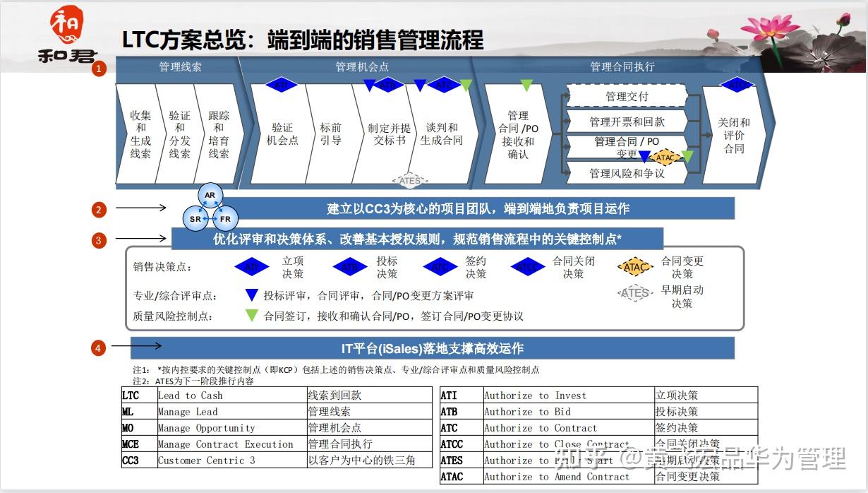868x493 pixels.
Task: Click the FR role circle
Action: (x=226, y=219)
